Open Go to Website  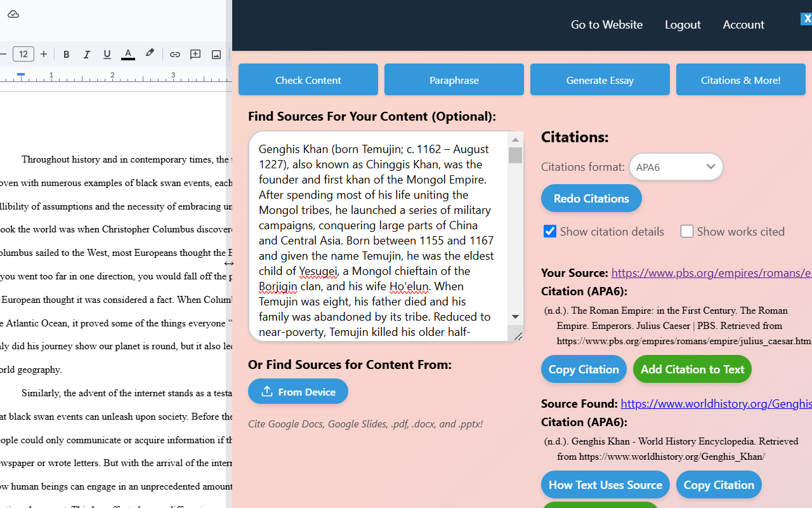606,24
